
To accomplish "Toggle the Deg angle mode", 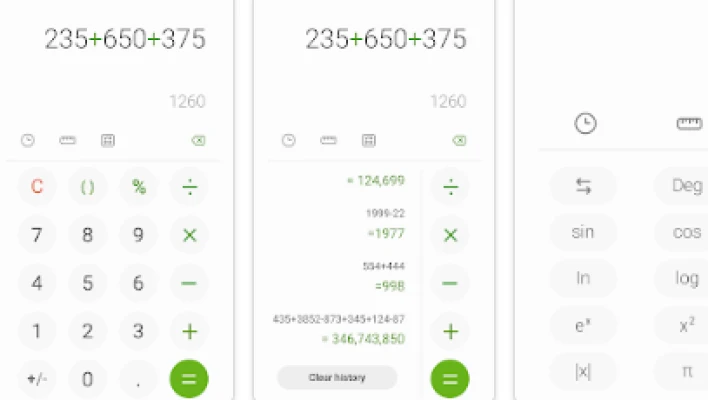I will coord(686,186).
